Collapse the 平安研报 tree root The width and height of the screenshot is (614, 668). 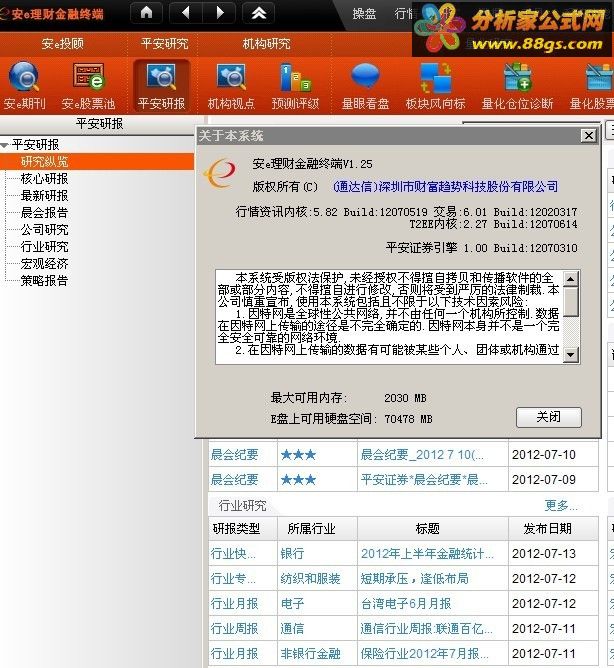tap(5, 145)
